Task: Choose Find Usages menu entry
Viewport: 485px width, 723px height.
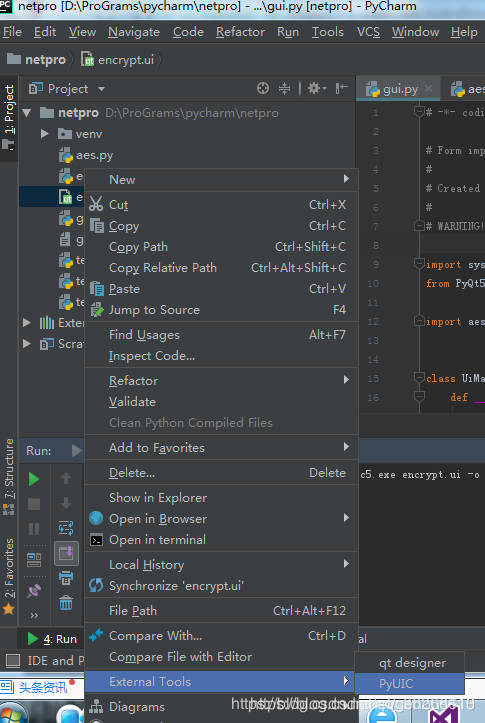Action: coord(221,335)
